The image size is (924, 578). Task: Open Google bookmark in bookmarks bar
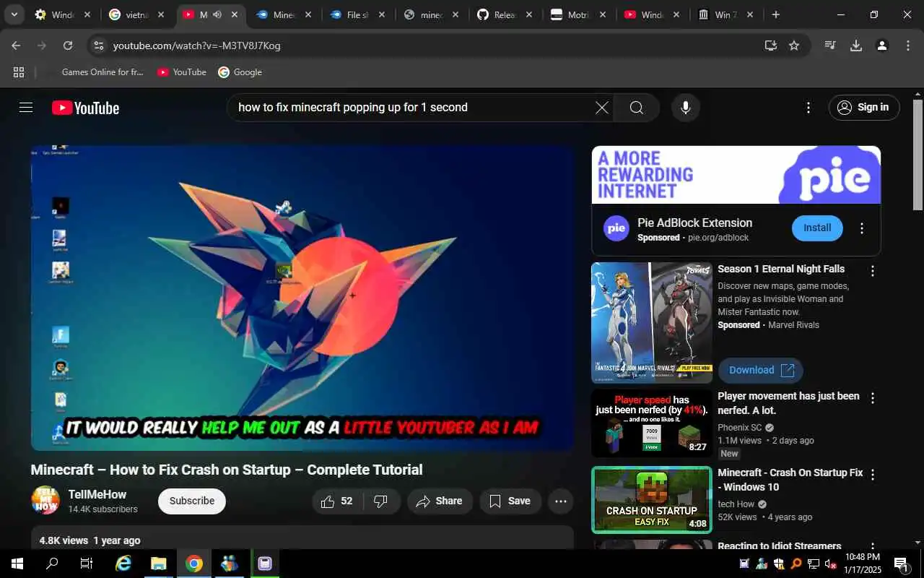tap(240, 72)
